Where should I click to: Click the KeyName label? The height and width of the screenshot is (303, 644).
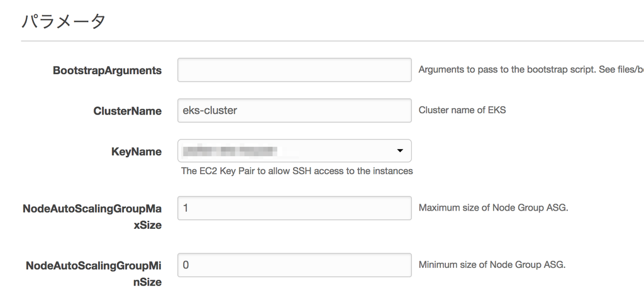point(136,152)
